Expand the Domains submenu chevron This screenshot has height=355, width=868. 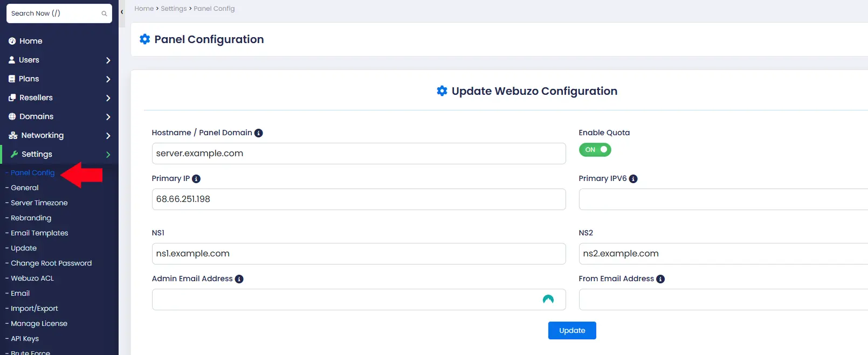pyautogui.click(x=108, y=117)
